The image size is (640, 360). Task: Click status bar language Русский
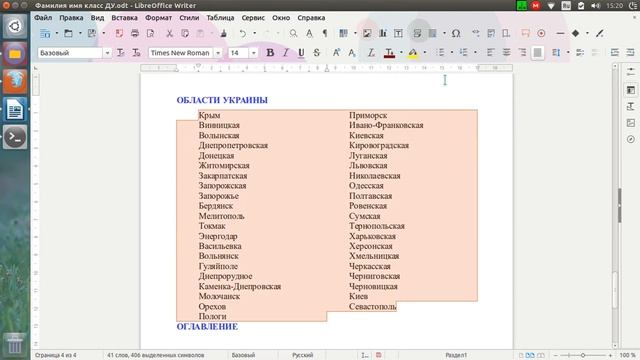[x=302, y=355]
